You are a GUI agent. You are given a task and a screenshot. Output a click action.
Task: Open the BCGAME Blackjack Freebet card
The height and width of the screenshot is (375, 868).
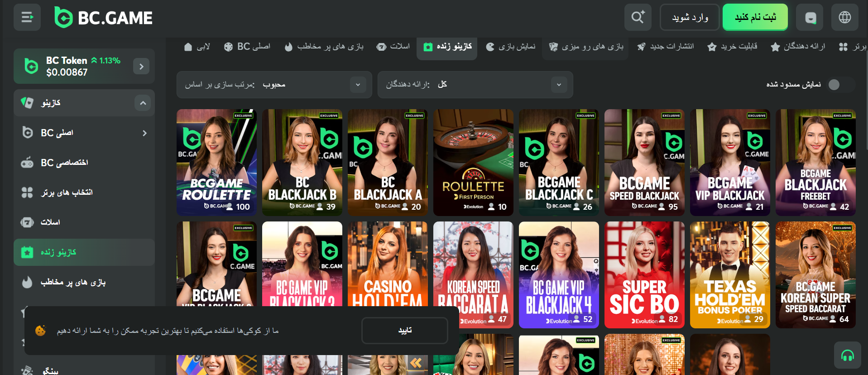[815, 163]
